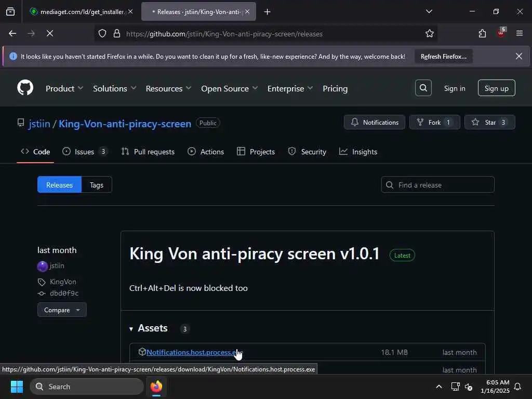532x399 pixels.
Task: Open the King-Von-anti-piracy-screen repository link
Action: 125,124
